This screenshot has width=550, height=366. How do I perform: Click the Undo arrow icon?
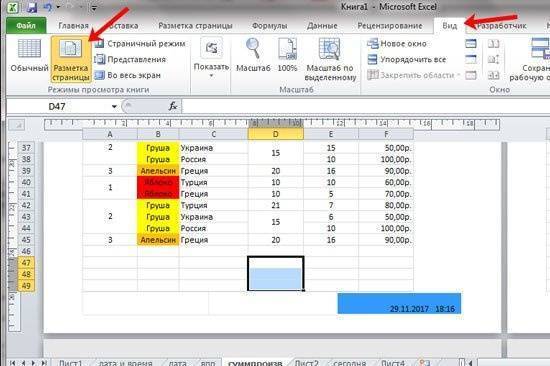point(48,7)
